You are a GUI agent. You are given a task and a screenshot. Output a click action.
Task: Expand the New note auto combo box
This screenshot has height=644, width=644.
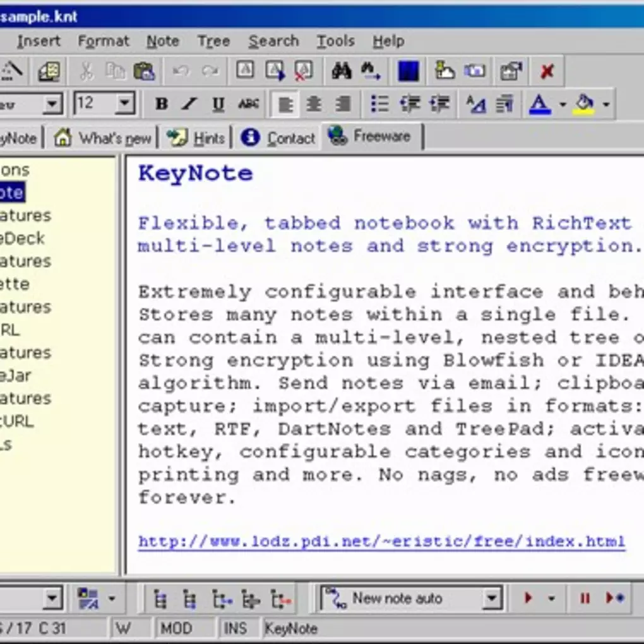click(x=491, y=598)
